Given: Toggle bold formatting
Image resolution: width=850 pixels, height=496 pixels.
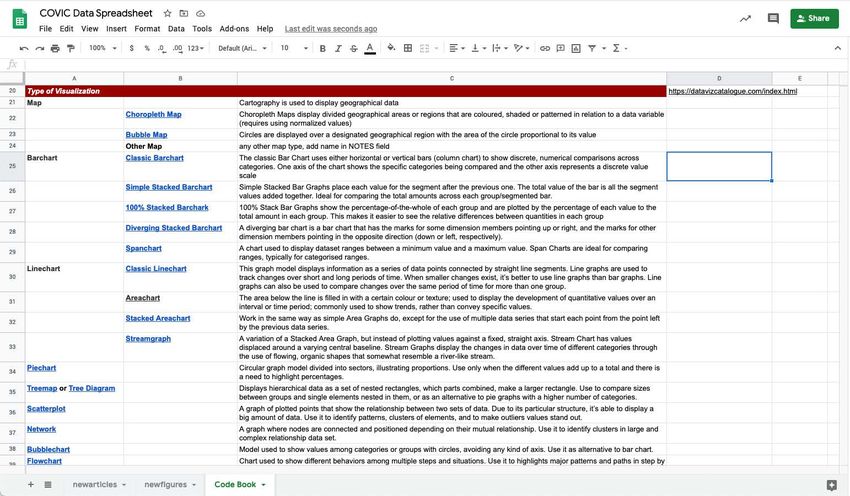Looking at the screenshot, I should click(x=323, y=48).
